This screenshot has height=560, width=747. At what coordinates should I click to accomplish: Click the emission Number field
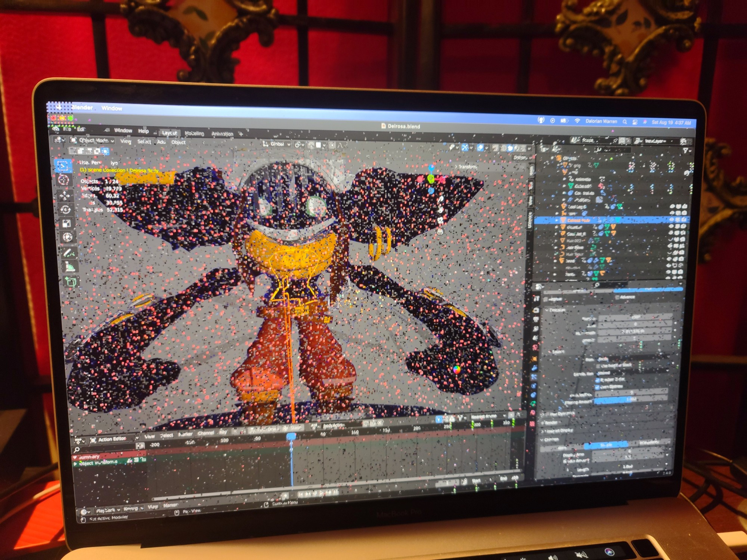(x=635, y=317)
